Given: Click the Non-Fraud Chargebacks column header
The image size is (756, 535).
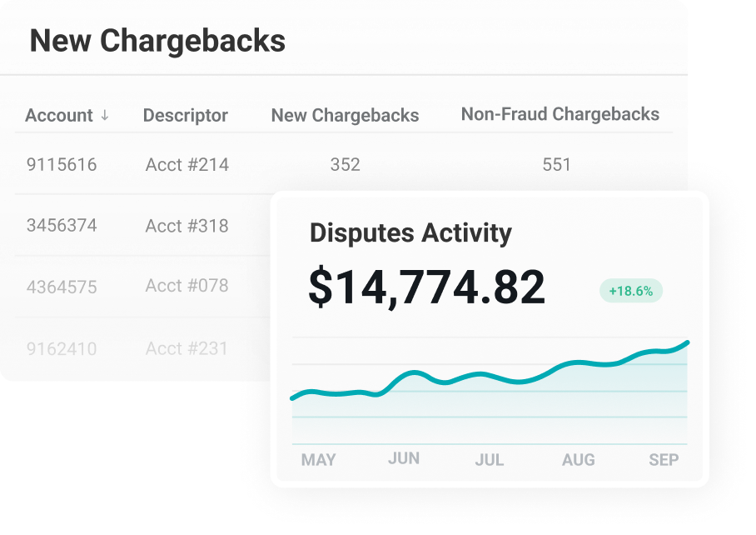Looking at the screenshot, I should point(560,114).
